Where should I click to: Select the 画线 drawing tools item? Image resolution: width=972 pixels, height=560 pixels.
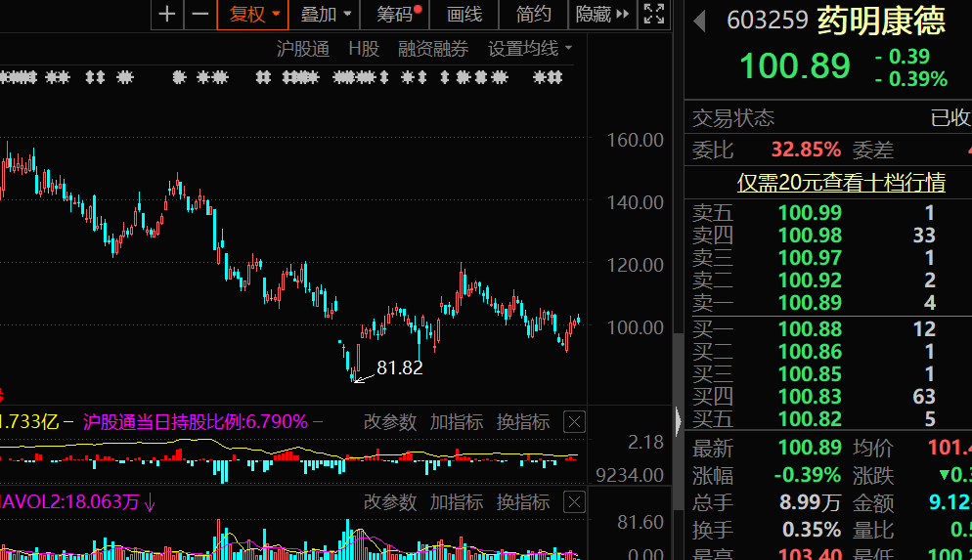tap(464, 14)
